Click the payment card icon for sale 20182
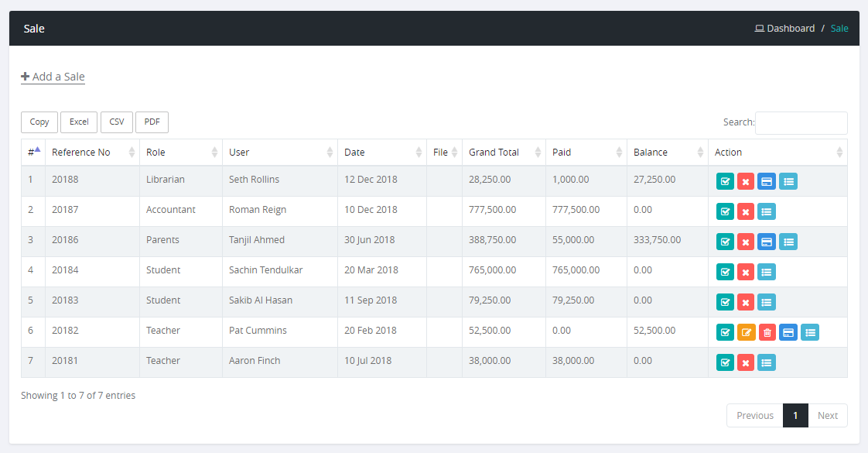This screenshot has height=453, width=868. coord(788,332)
